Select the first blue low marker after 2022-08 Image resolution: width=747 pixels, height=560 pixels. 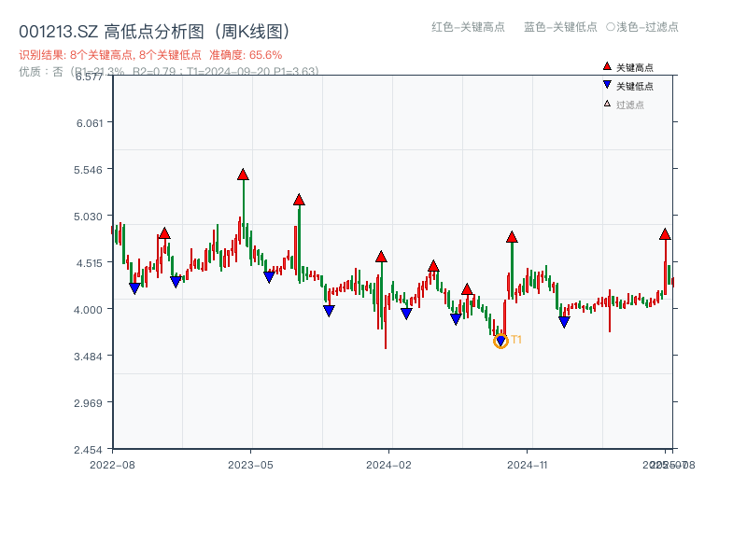[134, 288]
